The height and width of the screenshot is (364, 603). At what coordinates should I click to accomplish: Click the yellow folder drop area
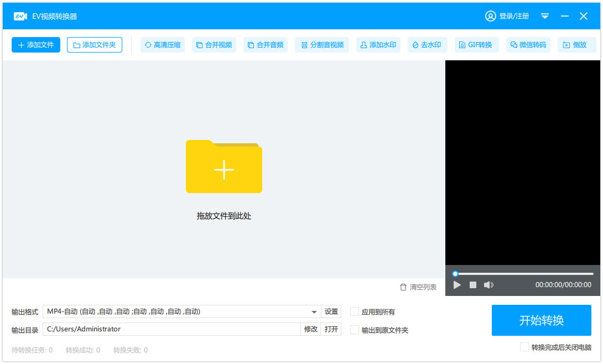(x=224, y=167)
